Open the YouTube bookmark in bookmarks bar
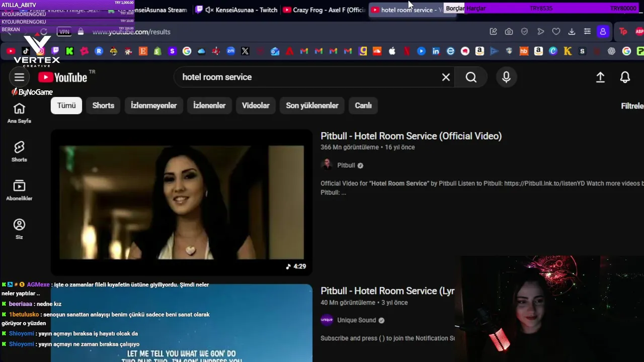Screen dimensions: 644x362 pos(11,51)
